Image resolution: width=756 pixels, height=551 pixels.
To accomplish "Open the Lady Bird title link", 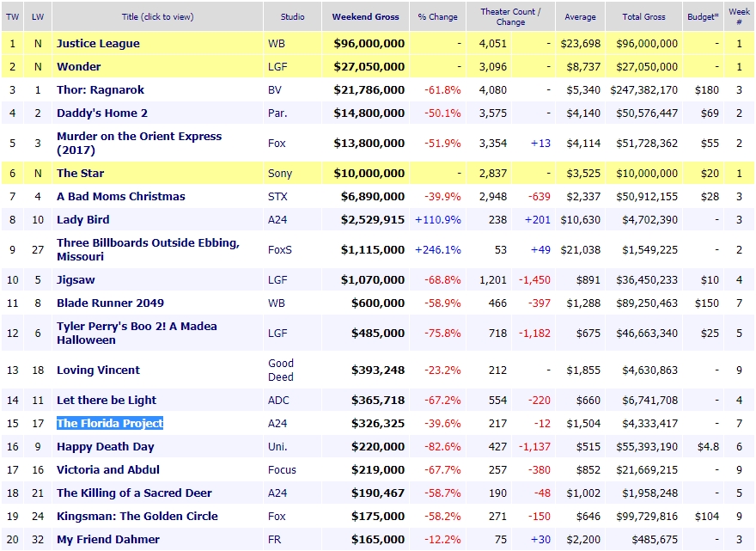I will [x=83, y=219].
